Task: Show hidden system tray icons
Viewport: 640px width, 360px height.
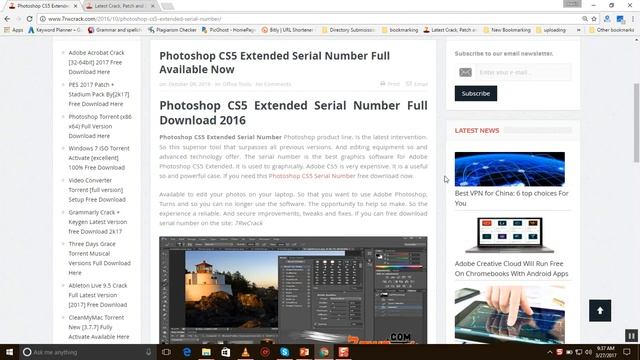Action: (550, 352)
